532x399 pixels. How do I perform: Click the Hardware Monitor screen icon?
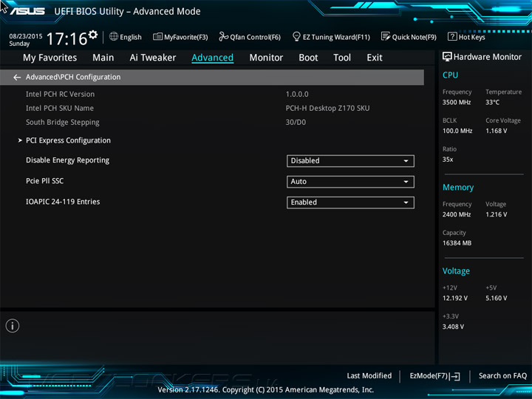(447, 57)
